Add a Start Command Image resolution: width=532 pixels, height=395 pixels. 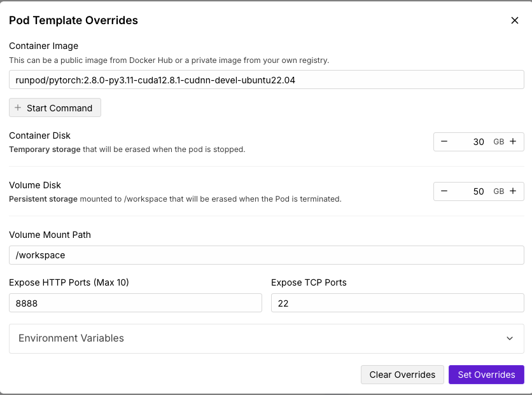point(55,108)
